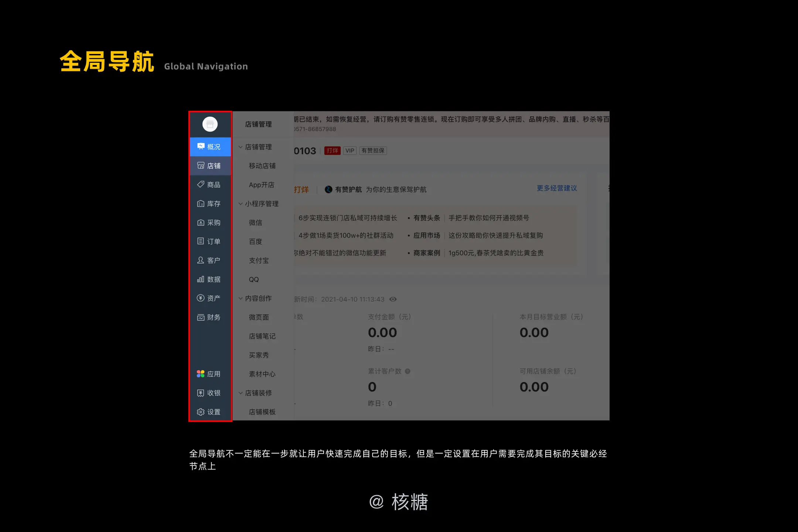
Task: Open the 客户 customers icon
Action: click(x=201, y=260)
